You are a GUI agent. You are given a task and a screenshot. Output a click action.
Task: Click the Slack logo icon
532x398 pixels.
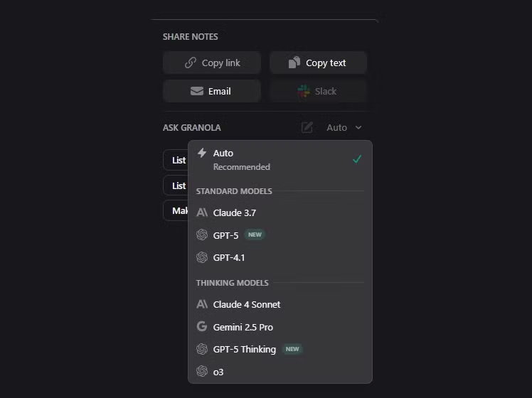tap(304, 91)
